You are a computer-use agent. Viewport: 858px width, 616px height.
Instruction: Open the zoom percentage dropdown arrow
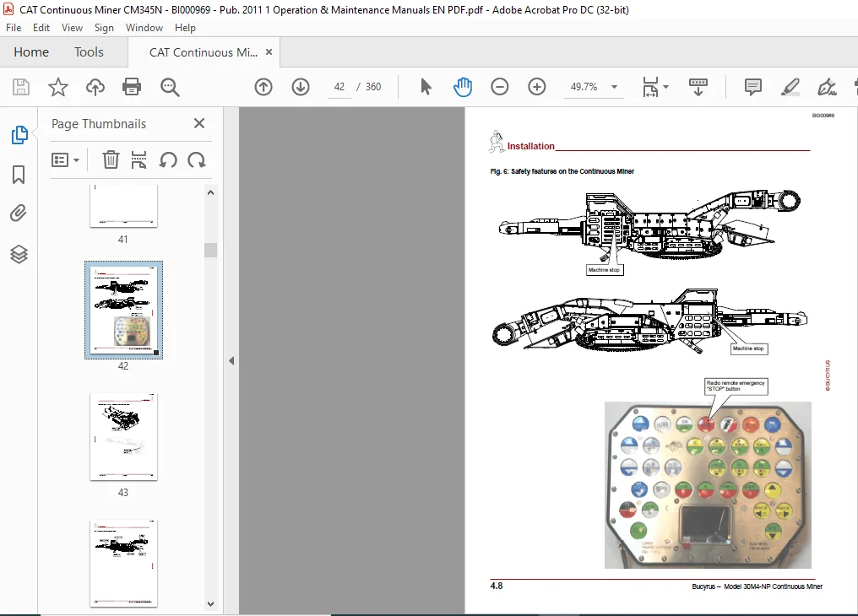[x=615, y=87]
